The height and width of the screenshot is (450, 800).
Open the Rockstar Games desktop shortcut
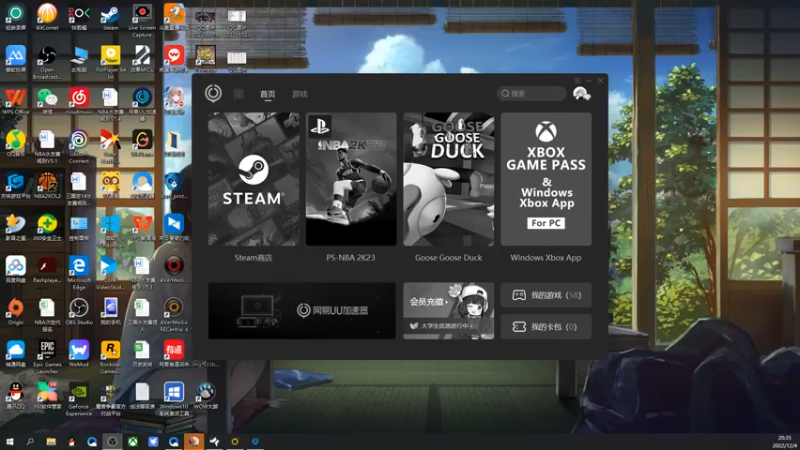[x=110, y=358]
